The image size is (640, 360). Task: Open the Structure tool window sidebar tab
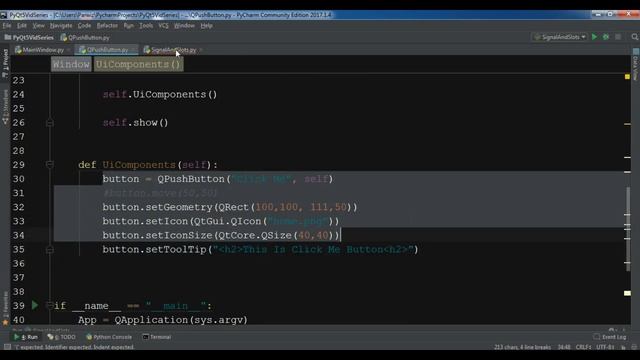click(5, 107)
